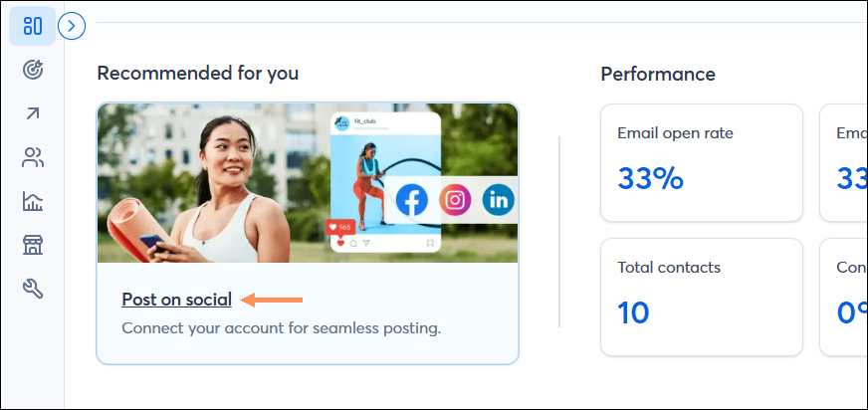Viewport: 868px width, 410px height.
Task: Click the 33% email open rate value
Action: pos(650,178)
